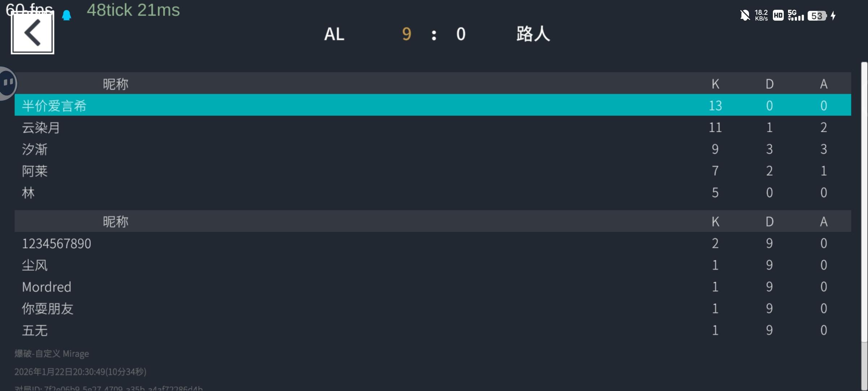Tap the HD status bar icon
The image size is (868, 391).
[x=778, y=16]
